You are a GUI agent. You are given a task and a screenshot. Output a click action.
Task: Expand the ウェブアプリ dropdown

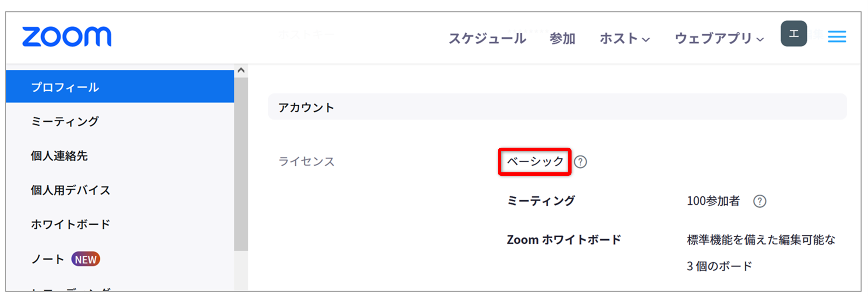pyautogui.click(x=719, y=39)
